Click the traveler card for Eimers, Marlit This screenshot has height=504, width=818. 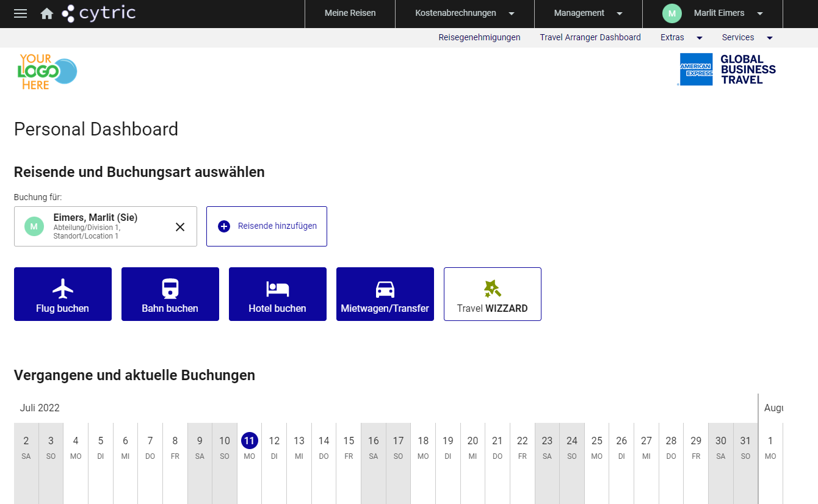[106, 226]
